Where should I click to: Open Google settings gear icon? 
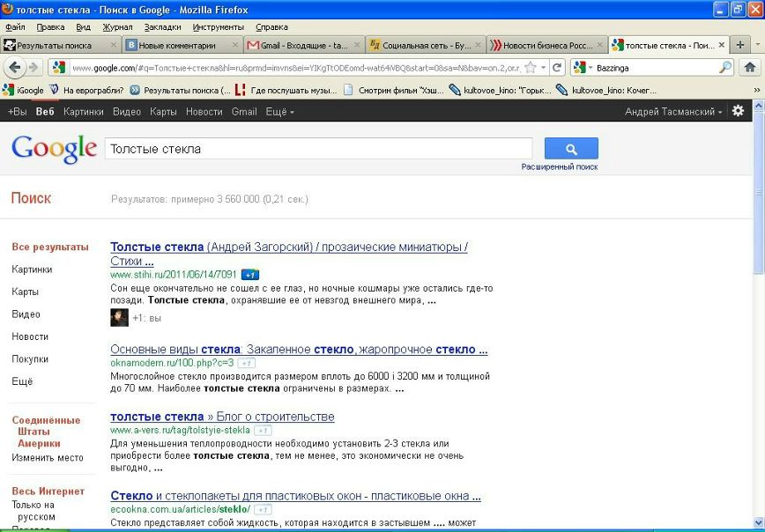738,111
